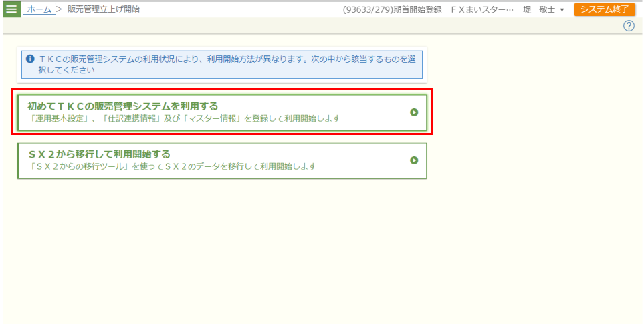Select SX2から移行して利用開始する
Image resolution: width=644 pixels, height=324 pixels.
[222, 161]
